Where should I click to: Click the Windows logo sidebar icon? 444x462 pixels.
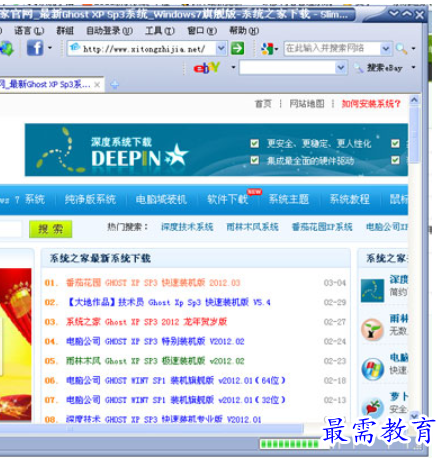click(372, 369)
